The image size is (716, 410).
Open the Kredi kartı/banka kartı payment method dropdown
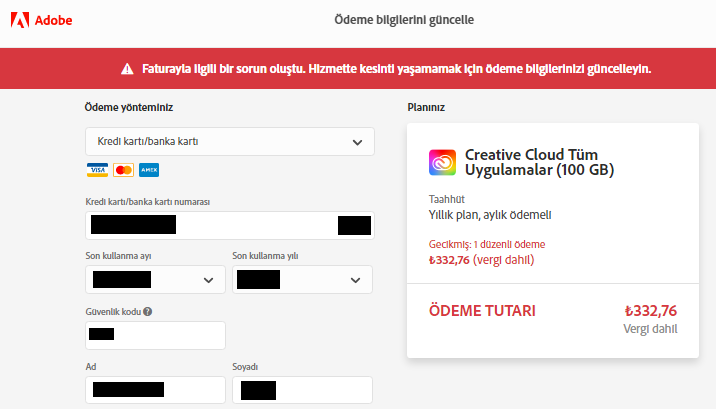click(x=230, y=142)
